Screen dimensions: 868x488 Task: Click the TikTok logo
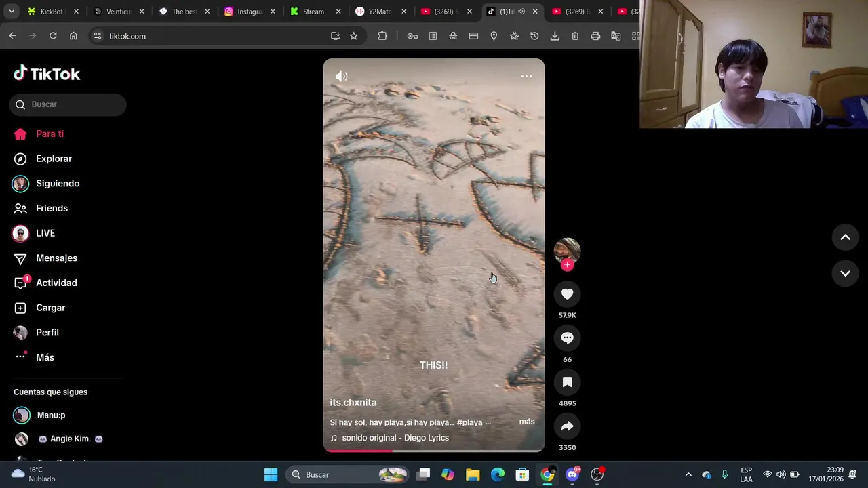point(47,74)
